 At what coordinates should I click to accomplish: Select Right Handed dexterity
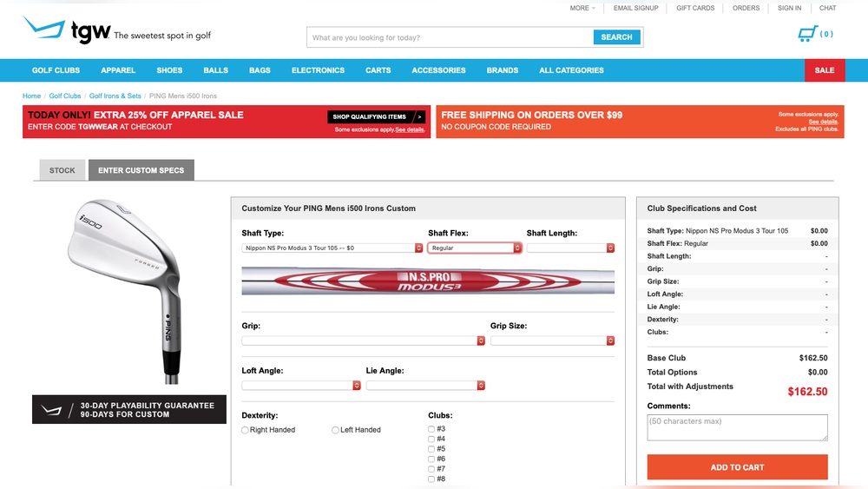point(246,430)
